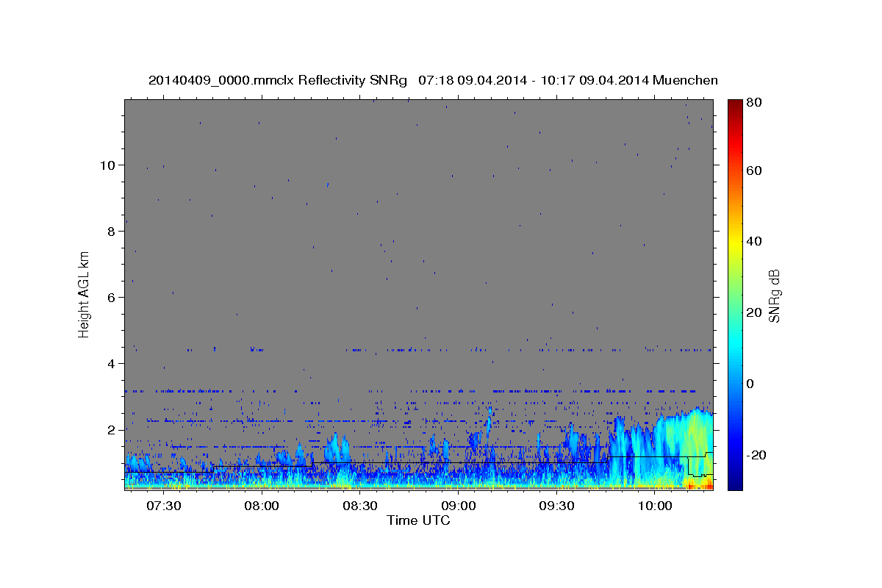Click the colorbar value 80
The height and width of the screenshot is (588, 882).
point(753,102)
